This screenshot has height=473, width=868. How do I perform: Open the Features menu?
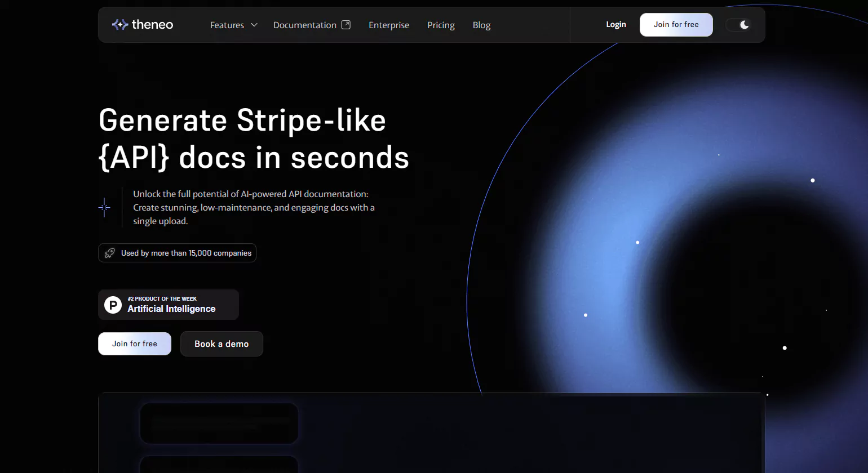[227, 25]
